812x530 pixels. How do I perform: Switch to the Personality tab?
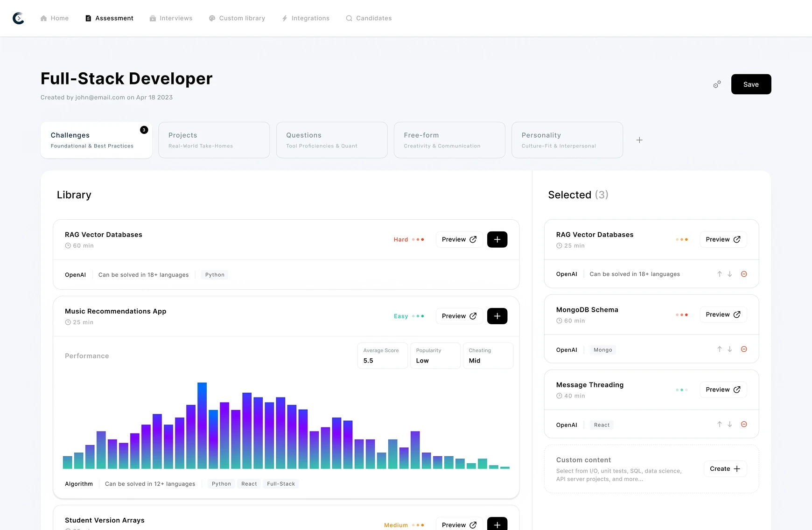567,140
